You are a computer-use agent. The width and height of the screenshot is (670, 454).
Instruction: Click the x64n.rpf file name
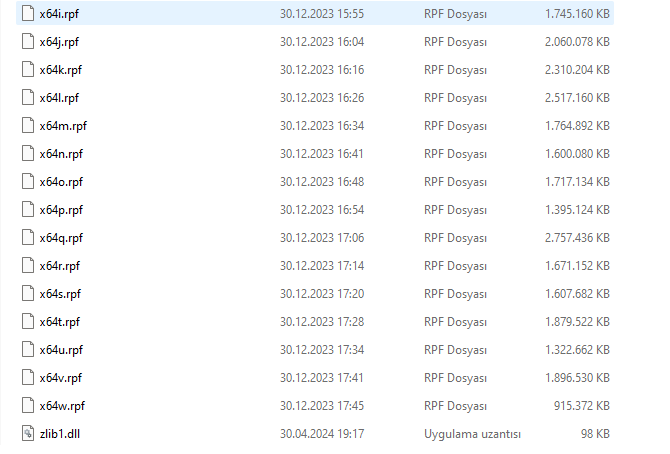click(x=61, y=154)
